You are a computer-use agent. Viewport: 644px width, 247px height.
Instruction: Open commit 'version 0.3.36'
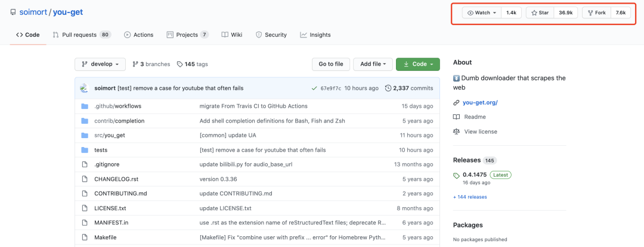pos(218,179)
